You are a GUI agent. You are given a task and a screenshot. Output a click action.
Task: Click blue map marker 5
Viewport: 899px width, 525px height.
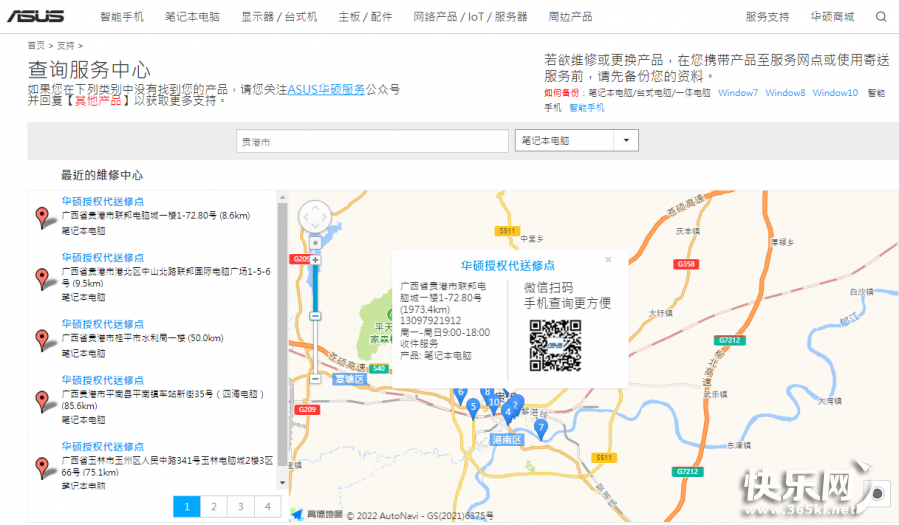coord(472,409)
